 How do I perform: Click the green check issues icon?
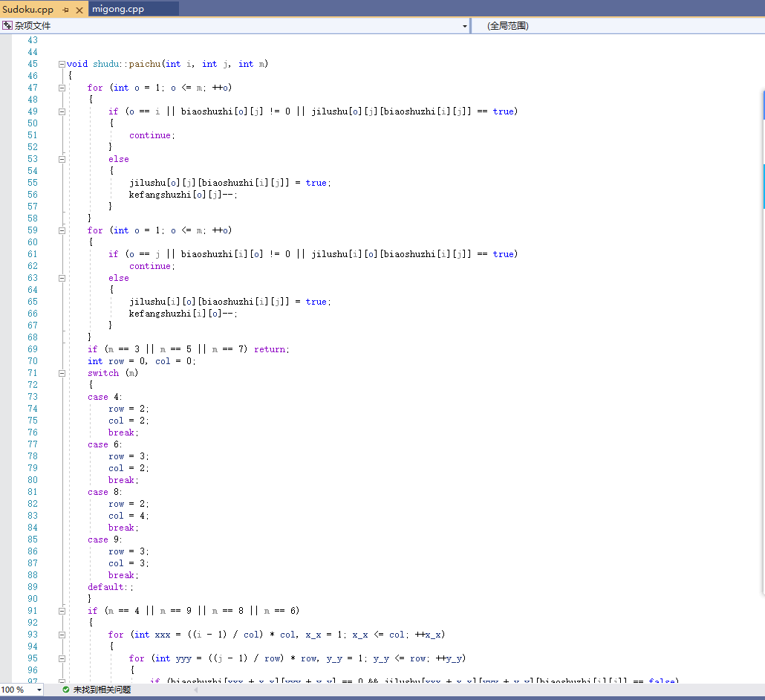pyautogui.click(x=66, y=690)
